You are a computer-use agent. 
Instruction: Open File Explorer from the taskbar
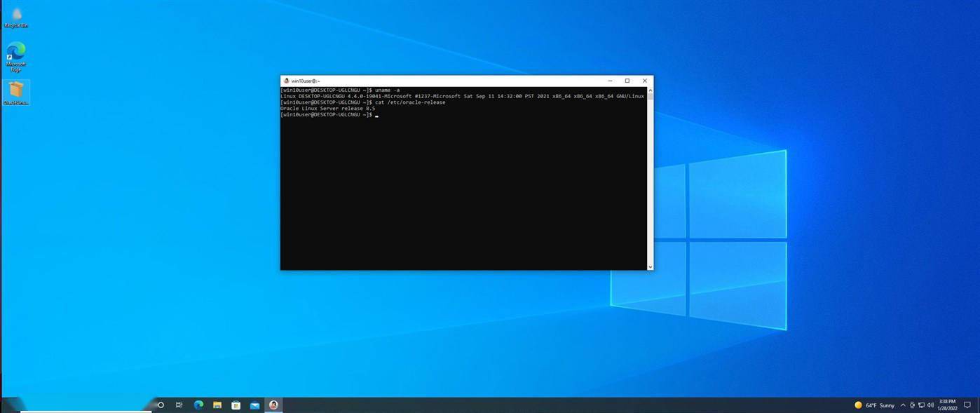217,405
